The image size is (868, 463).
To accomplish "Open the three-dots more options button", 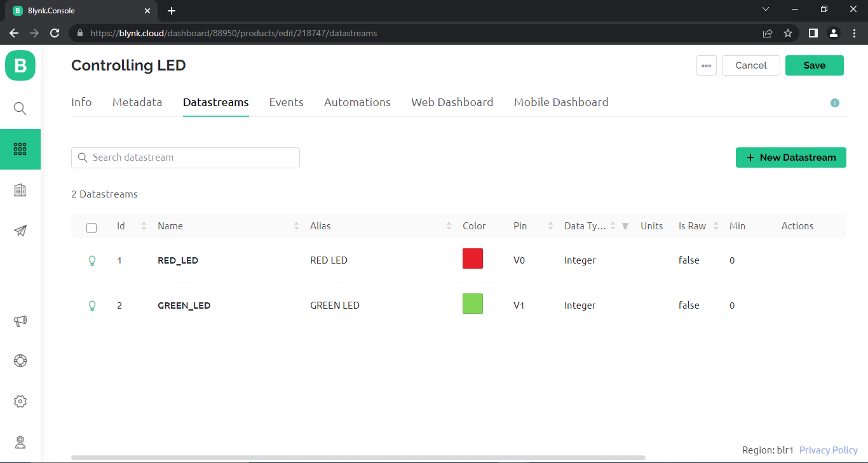I will (707, 65).
